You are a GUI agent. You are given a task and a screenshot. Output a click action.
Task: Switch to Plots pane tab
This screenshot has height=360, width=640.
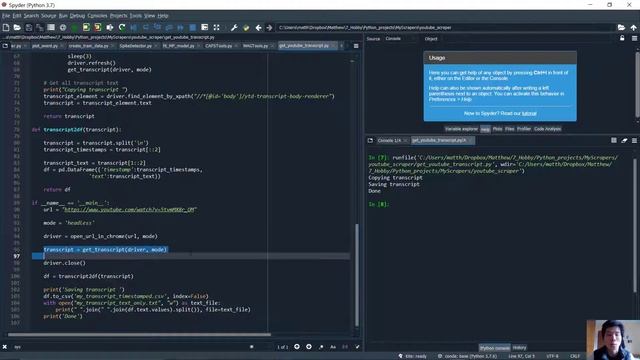pos(497,129)
